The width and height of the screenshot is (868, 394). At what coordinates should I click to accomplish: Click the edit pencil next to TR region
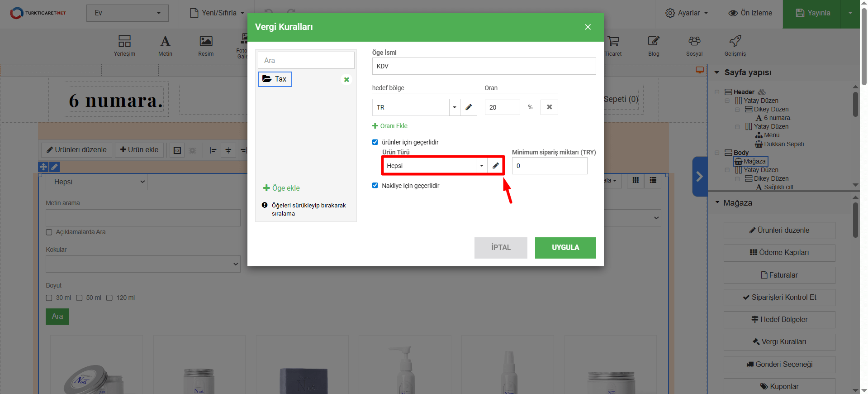tap(469, 107)
